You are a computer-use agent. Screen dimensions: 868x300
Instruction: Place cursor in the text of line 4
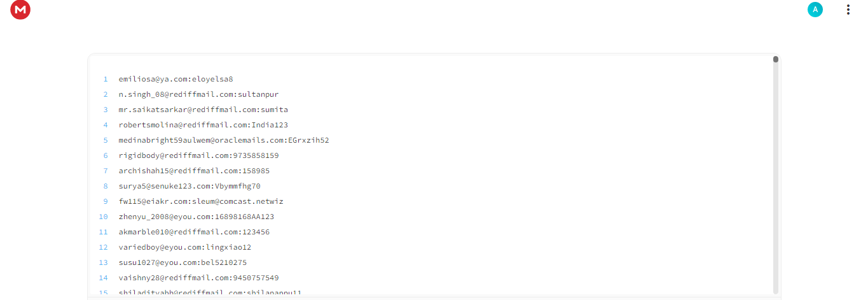pos(203,125)
